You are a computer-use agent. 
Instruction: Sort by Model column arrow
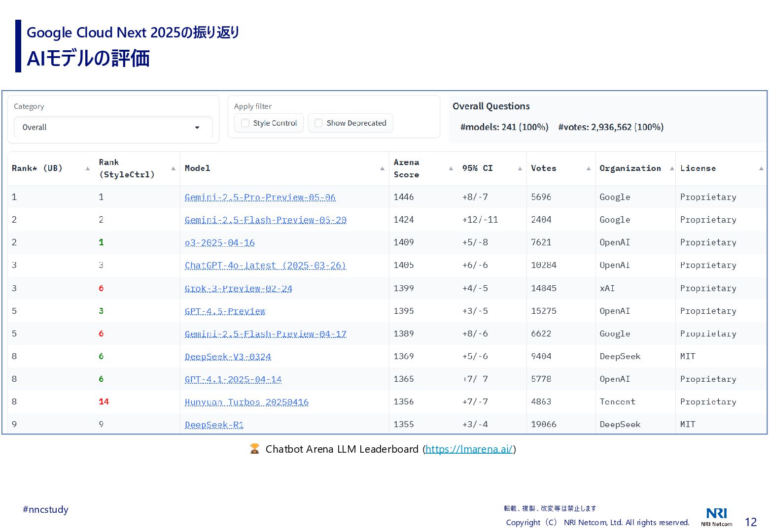383,168
